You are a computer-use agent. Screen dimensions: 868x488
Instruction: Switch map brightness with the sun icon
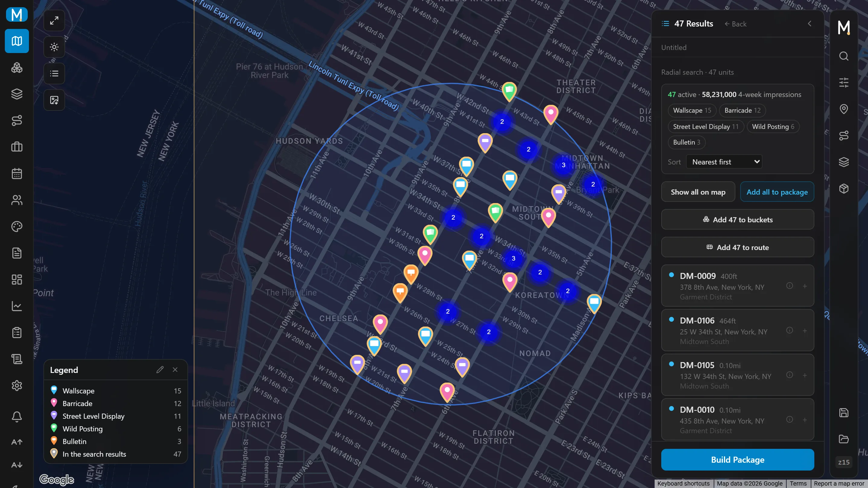54,47
